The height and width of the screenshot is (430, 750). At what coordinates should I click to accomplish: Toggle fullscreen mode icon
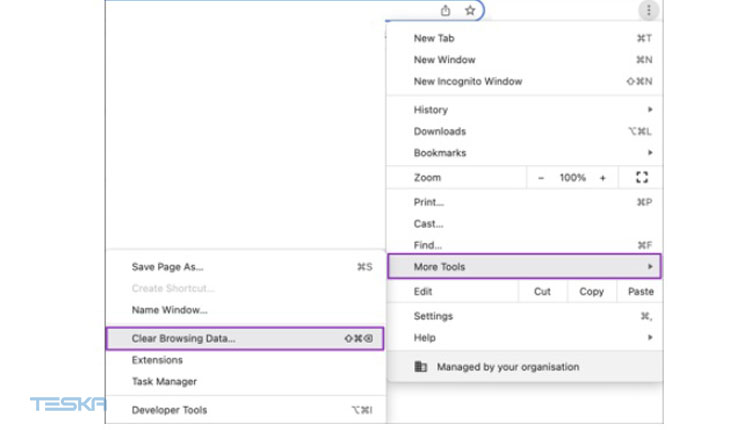point(642,178)
